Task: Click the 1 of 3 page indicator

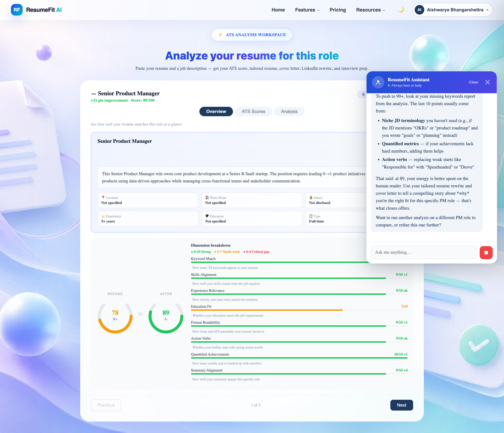Action: [256, 405]
